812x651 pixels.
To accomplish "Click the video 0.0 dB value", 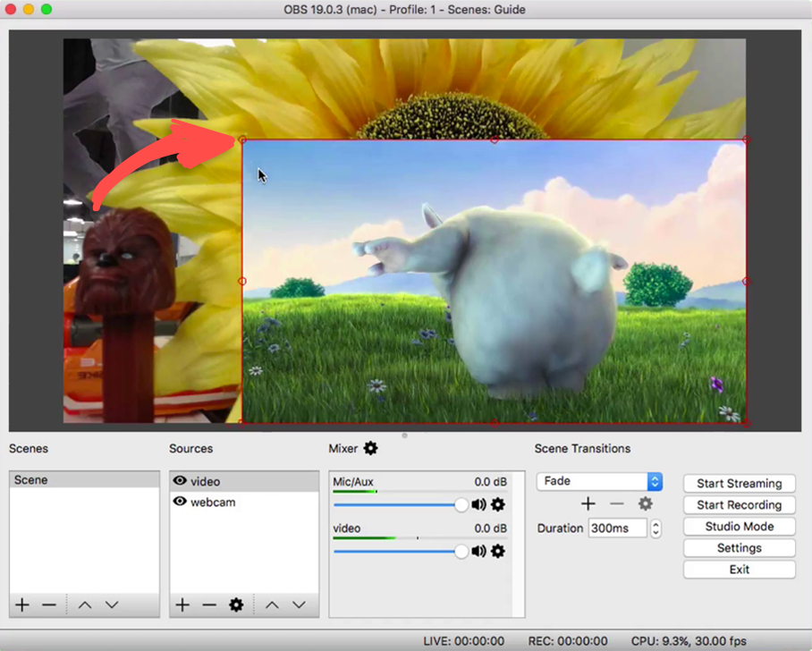I will tap(490, 528).
